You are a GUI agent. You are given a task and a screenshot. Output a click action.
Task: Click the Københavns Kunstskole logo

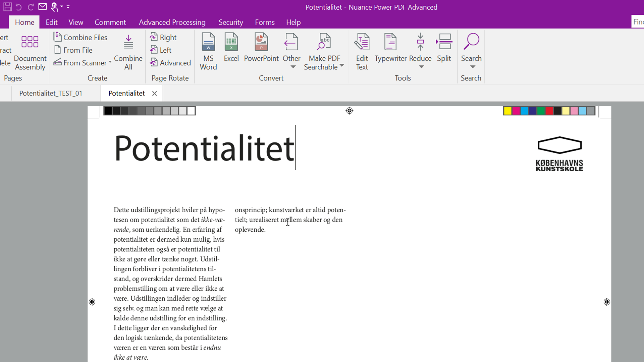click(559, 154)
